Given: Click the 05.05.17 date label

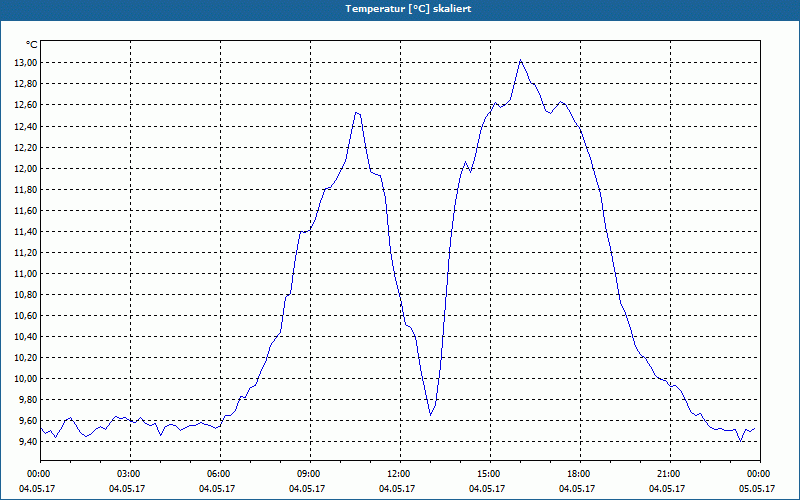Looking at the screenshot, I should [757, 489].
